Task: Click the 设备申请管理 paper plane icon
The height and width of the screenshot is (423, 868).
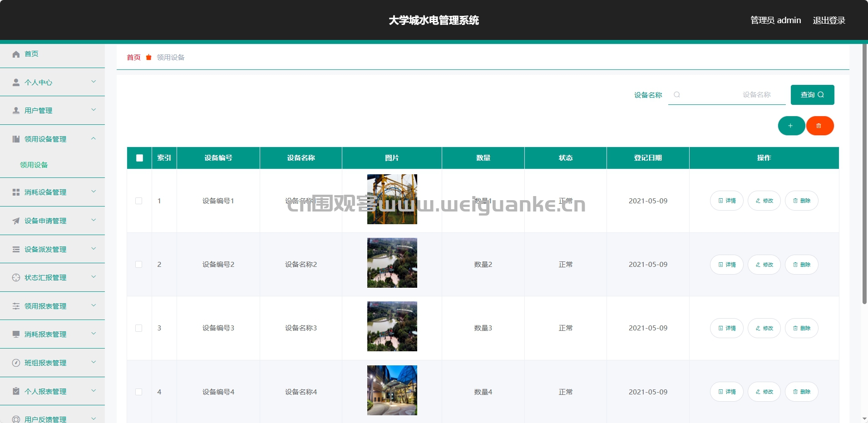Action: tap(16, 221)
